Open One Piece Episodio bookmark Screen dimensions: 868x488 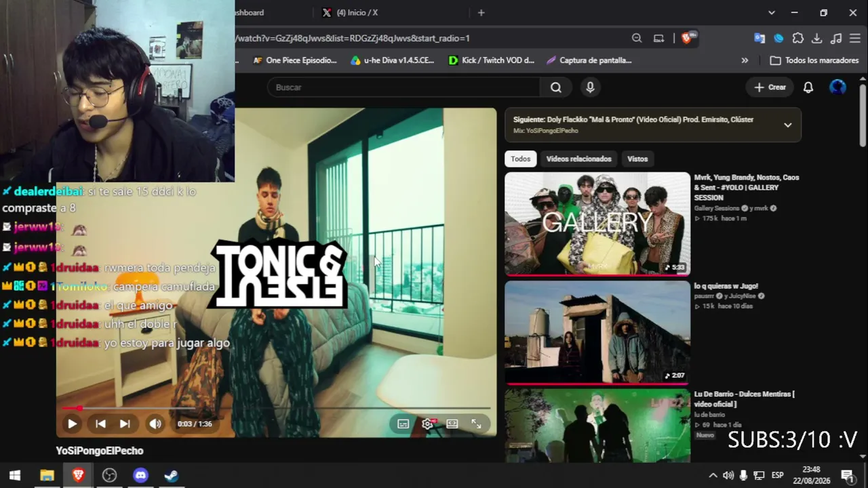pyautogui.click(x=295, y=60)
